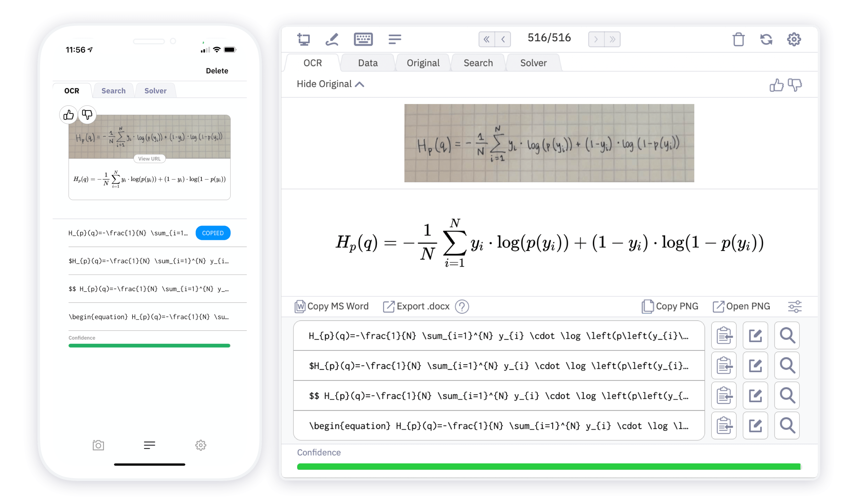Select the pen/edit tool icon
860x504 pixels.
tap(334, 38)
